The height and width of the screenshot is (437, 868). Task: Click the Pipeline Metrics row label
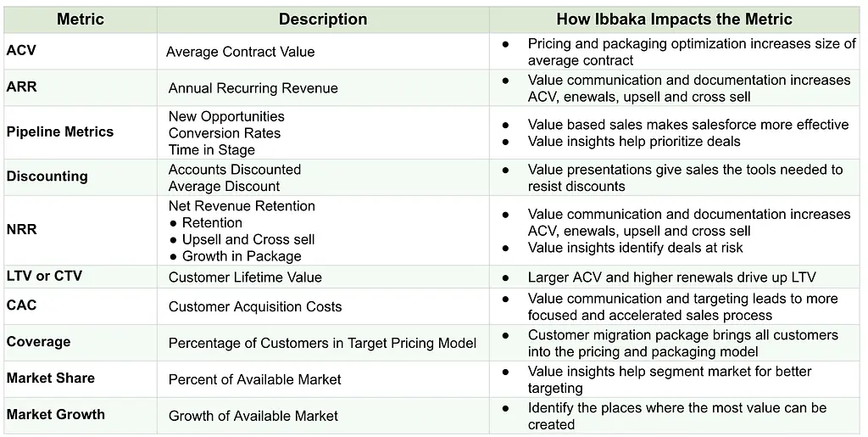click(60, 132)
